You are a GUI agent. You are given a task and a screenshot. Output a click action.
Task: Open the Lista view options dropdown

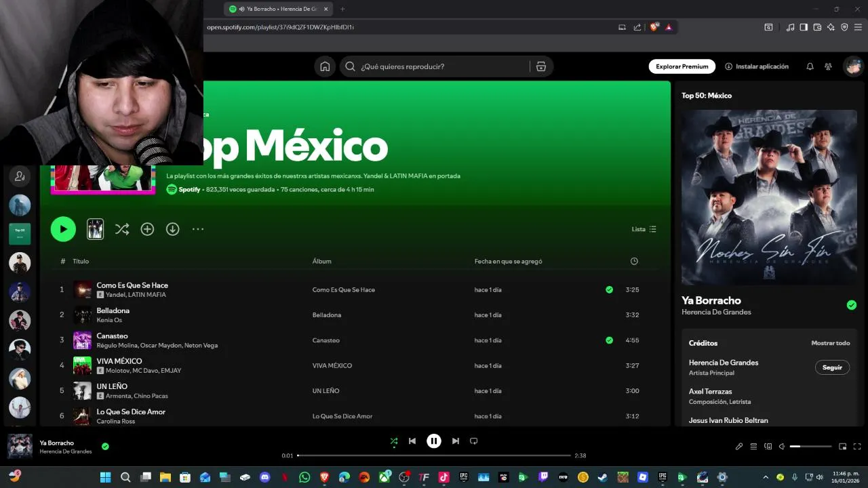(644, 229)
